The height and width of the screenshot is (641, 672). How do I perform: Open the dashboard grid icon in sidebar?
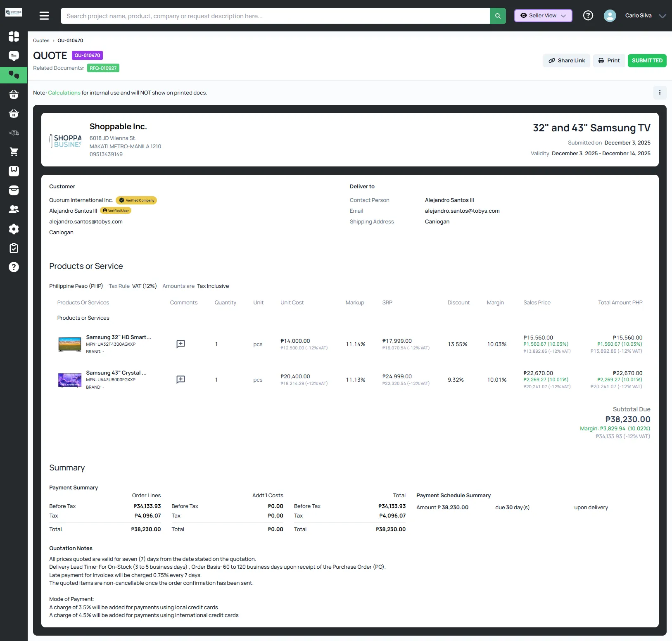(x=14, y=37)
